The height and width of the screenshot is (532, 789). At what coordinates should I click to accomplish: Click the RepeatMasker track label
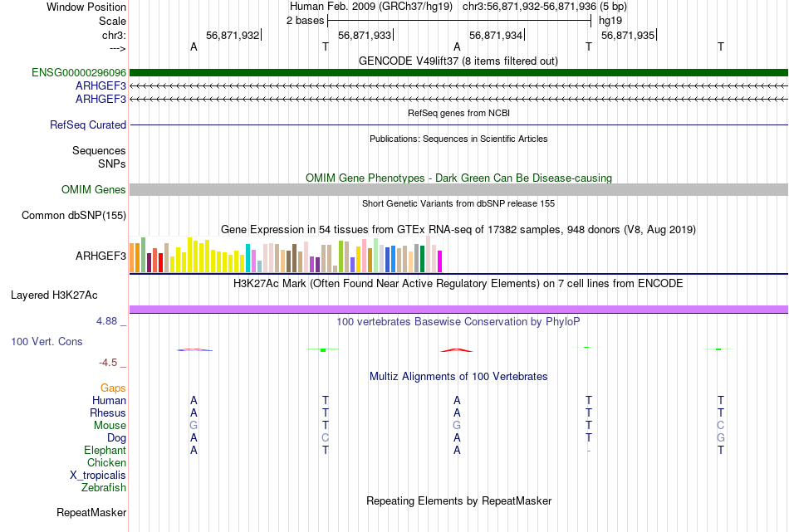[91, 512]
